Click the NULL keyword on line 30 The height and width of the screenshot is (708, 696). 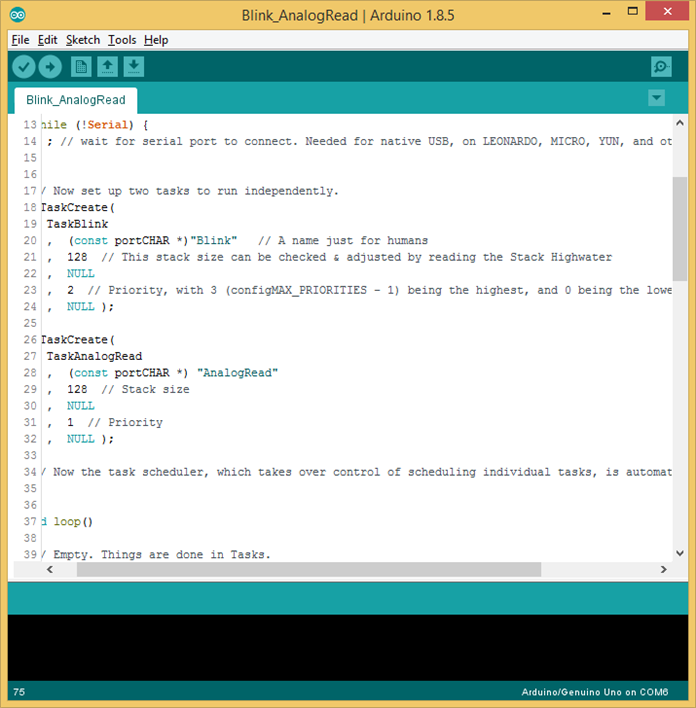(81, 406)
